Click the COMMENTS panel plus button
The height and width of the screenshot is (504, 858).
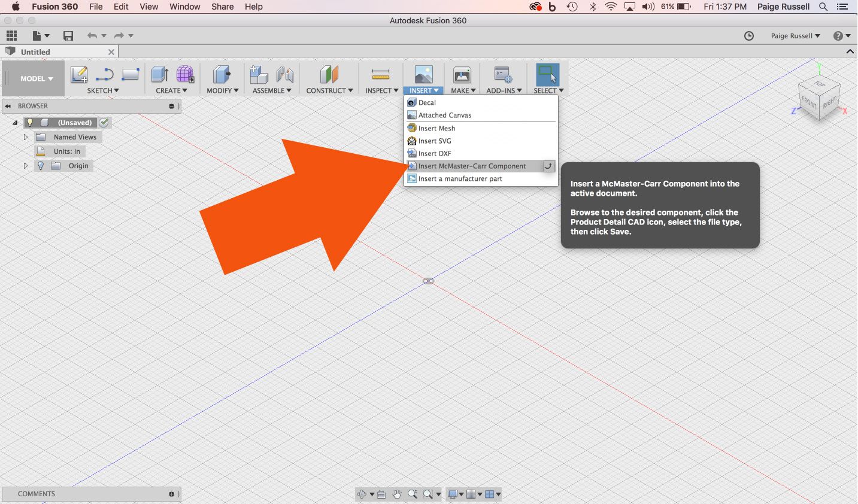pos(171,494)
